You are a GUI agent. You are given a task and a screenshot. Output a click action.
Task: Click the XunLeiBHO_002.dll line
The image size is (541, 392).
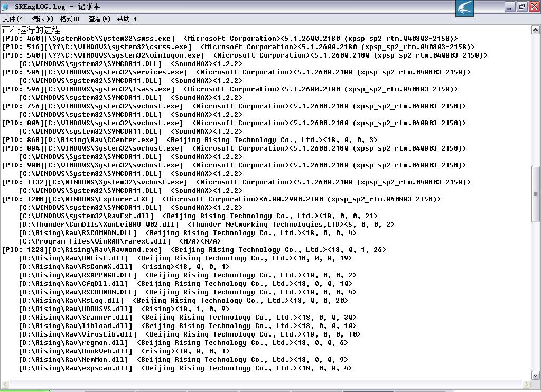(207, 225)
